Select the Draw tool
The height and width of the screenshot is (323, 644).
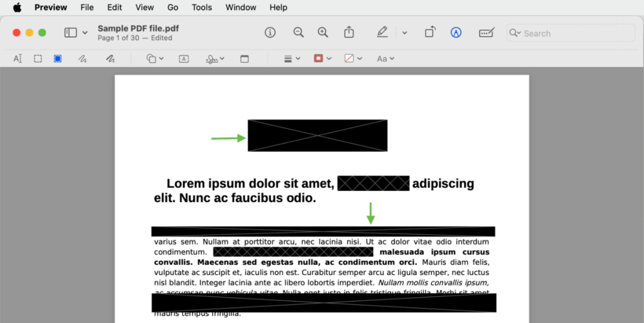[111, 59]
